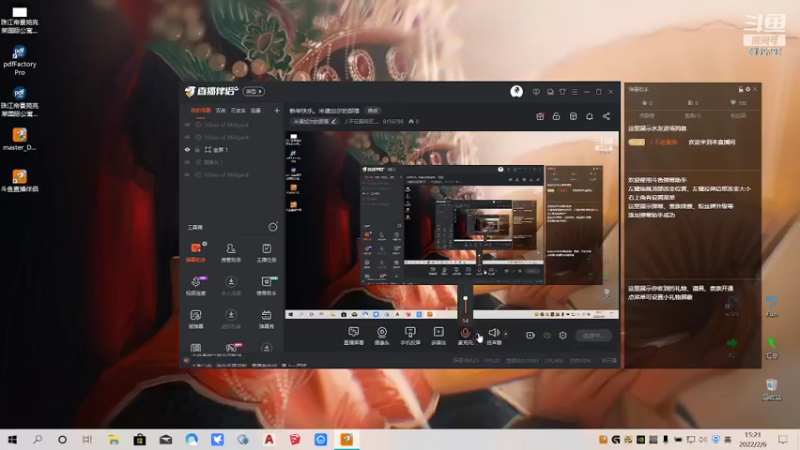
Task: Open the 弹幕助手 danmaku assistant tool
Action: point(196,253)
